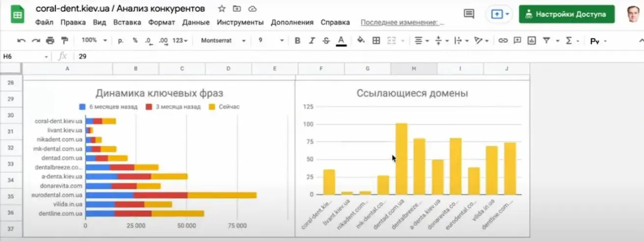Print the spreadsheet
Image resolution: width=644 pixels, height=241 pixels.
pyautogui.click(x=50, y=41)
